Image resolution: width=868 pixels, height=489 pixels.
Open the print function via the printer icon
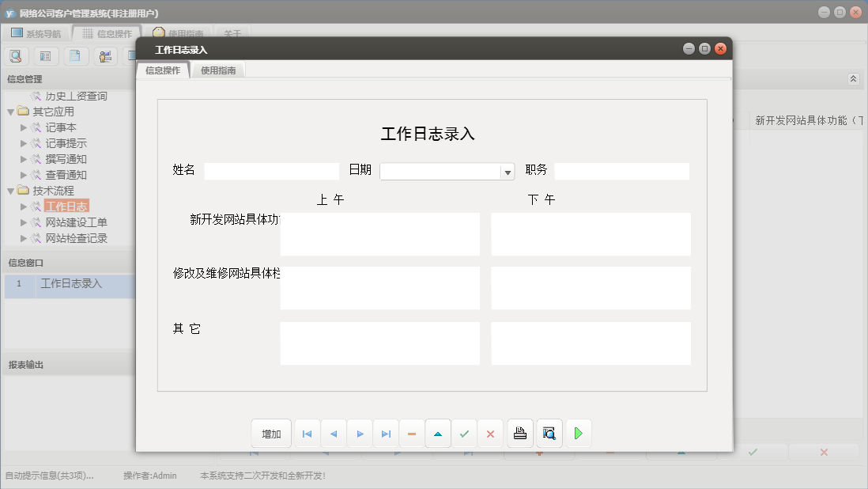click(x=519, y=433)
